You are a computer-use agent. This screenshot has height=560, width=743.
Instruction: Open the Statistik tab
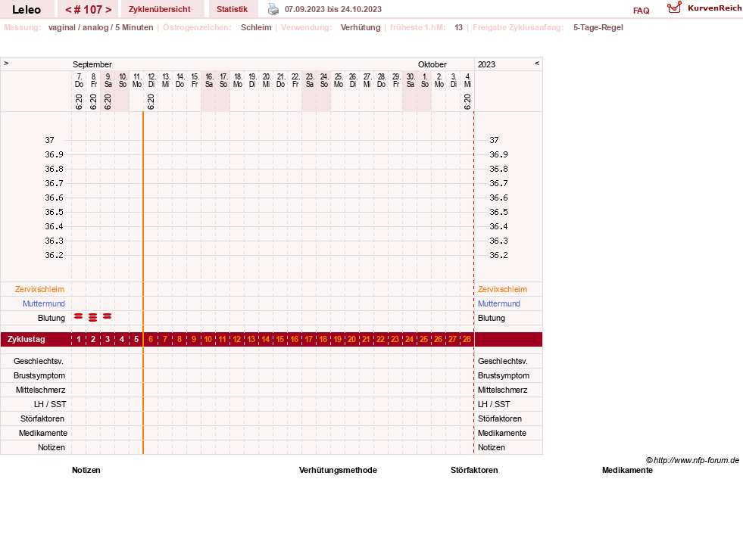coord(233,9)
